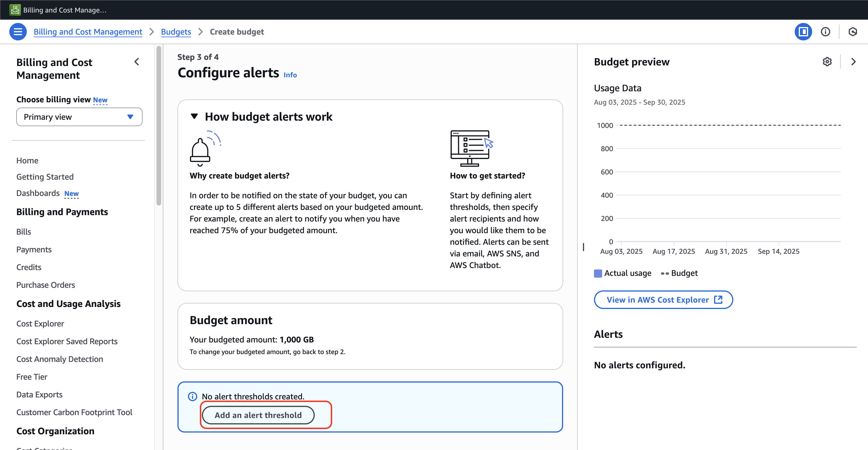Open the info circle icon in header

[x=825, y=32]
